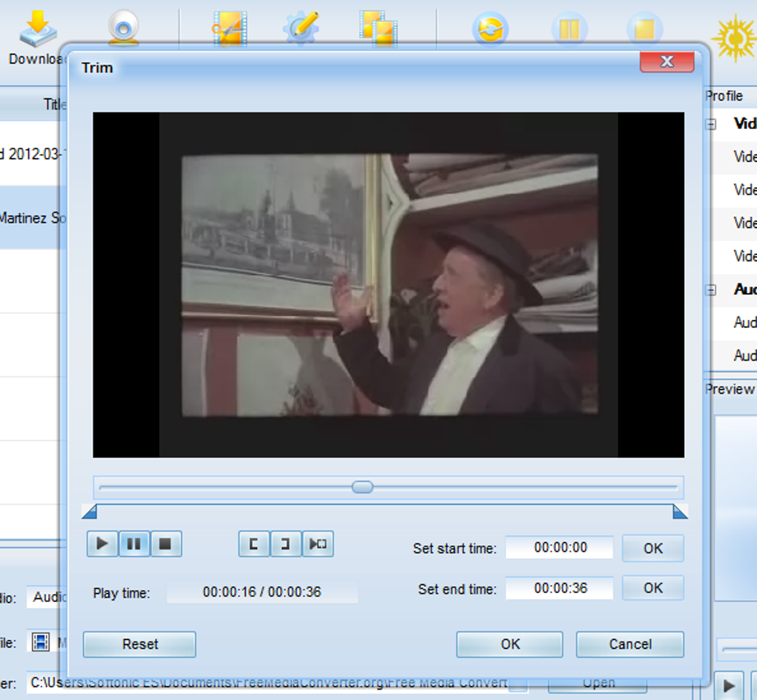The image size is (757, 700).
Task: Reset the trim settings
Action: click(140, 644)
